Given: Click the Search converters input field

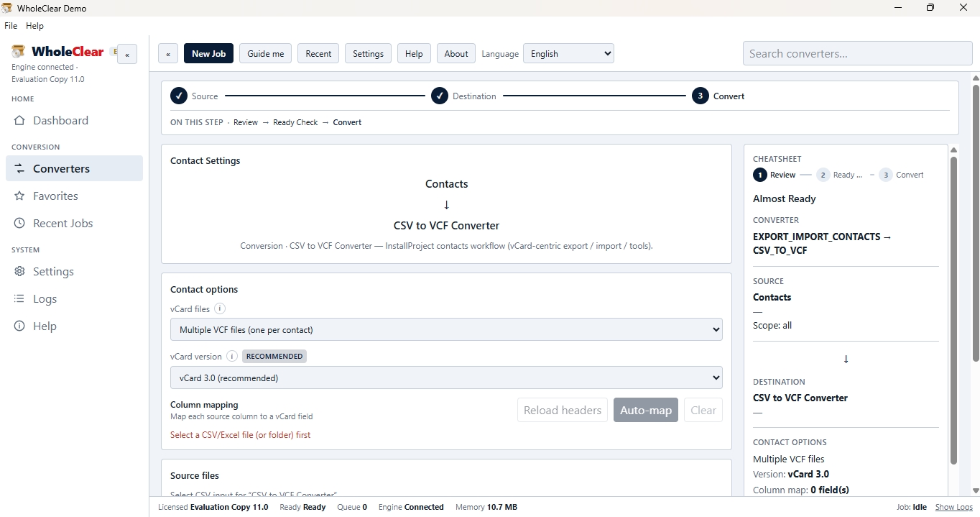Looking at the screenshot, I should coord(857,54).
